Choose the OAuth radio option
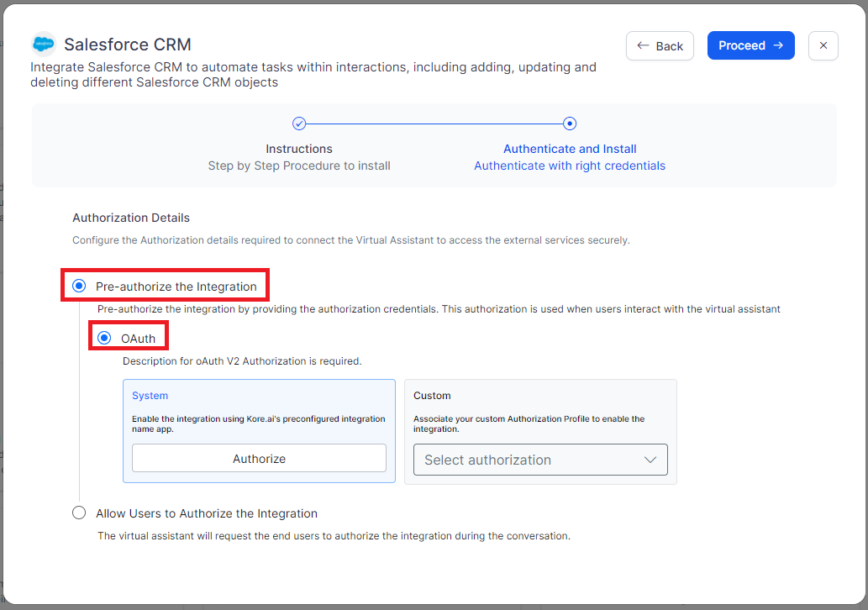This screenshot has height=610, width=868. pyautogui.click(x=105, y=338)
